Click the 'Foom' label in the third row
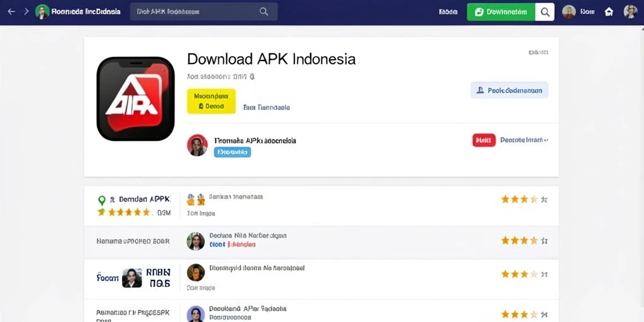This screenshot has width=644, height=322. [x=107, y=278]
